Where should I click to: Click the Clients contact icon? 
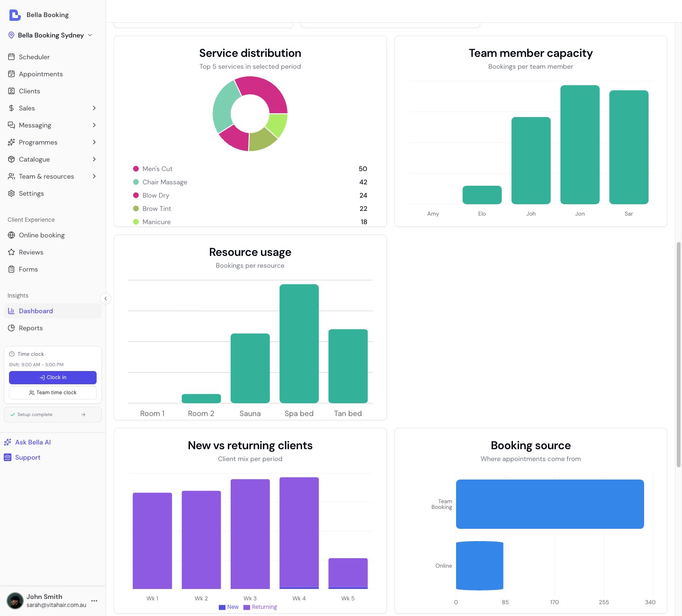click(11, 91)
